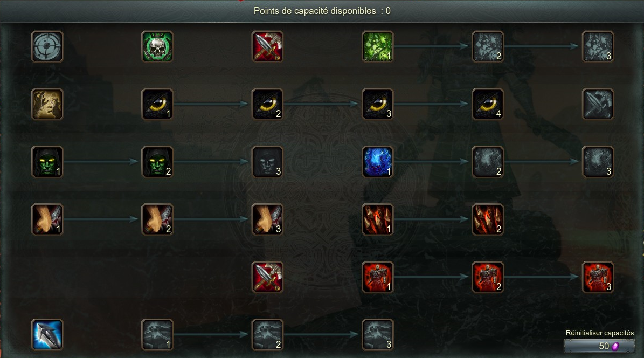Viewport: 644px width, 358px height.
Task: Click the red armored warrior skill level 3
Action: pos(598,277)
